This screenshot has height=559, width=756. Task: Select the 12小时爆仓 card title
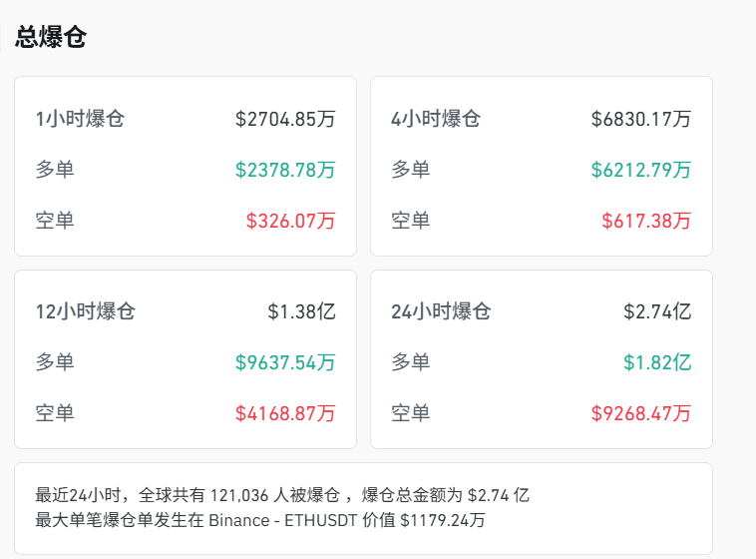[85, 311]
